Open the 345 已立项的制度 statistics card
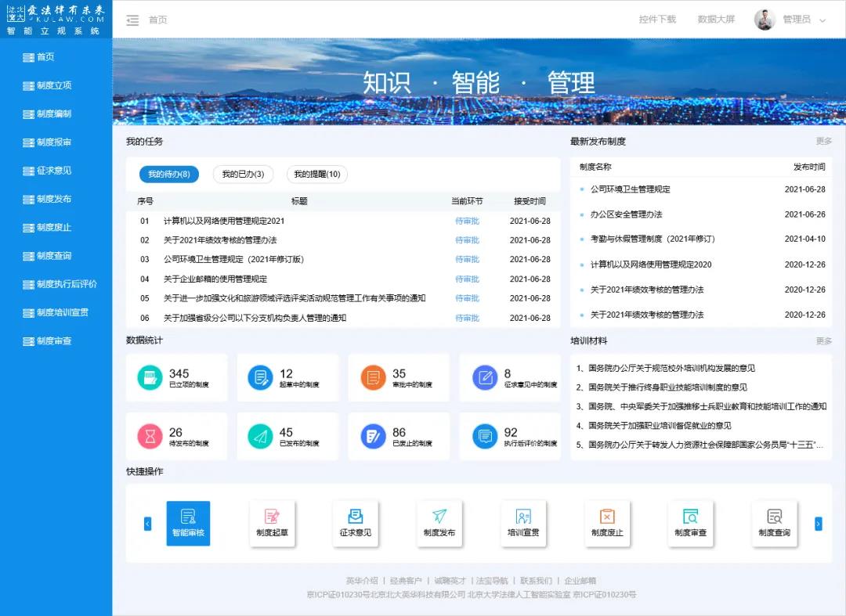The height and width of the screenshot is (616, 846). [177, 378]
